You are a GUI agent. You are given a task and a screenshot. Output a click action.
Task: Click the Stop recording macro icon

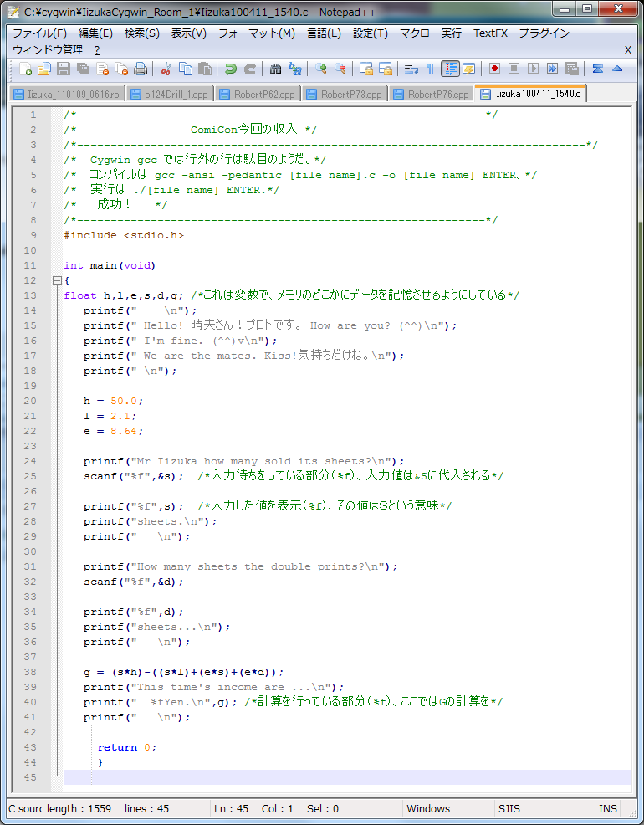click(x=514, y=69)
